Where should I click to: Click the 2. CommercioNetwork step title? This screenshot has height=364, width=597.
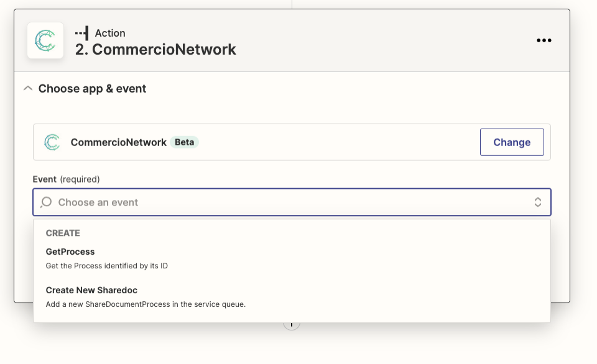[x=155, y=50]
